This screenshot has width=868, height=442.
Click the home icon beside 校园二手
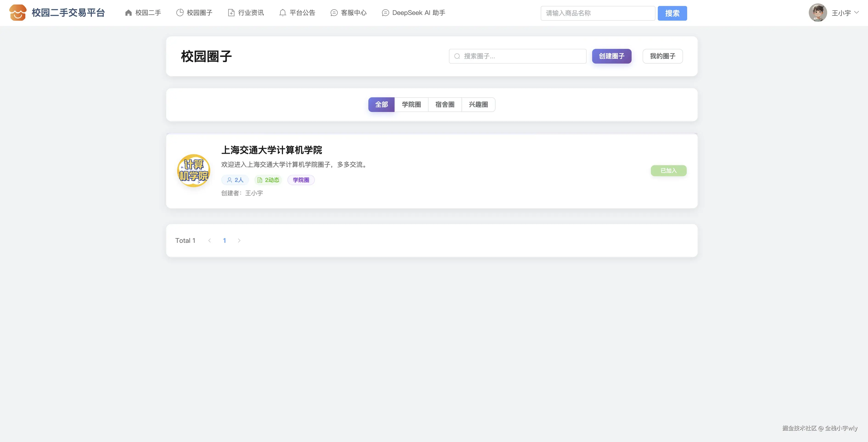128,13
